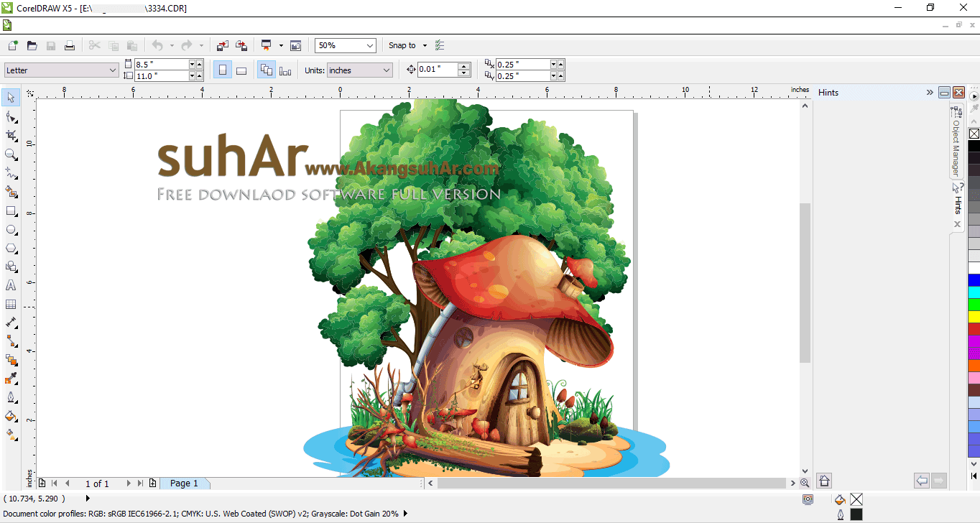Select the Connector tool
This screenshot has width=980, height=523.
click(11, 341)
